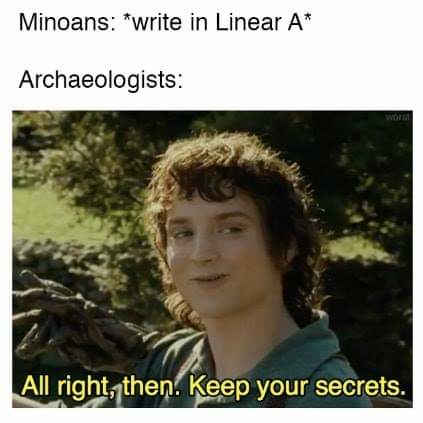The image size is (423, 423).
Task: Click the "Archaeologists:" caption line
Action: pos(101,80)
